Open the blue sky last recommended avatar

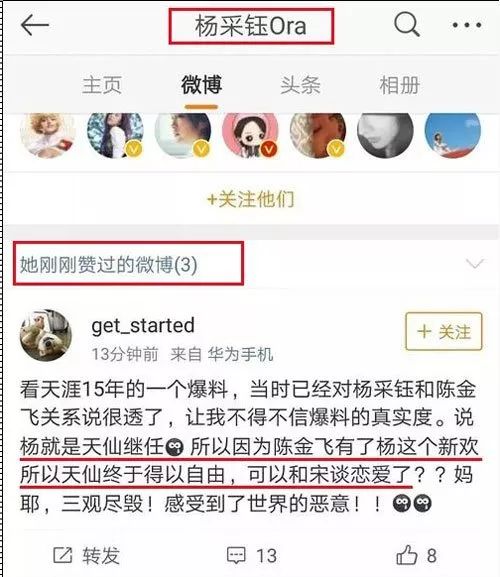coord(453,135)
